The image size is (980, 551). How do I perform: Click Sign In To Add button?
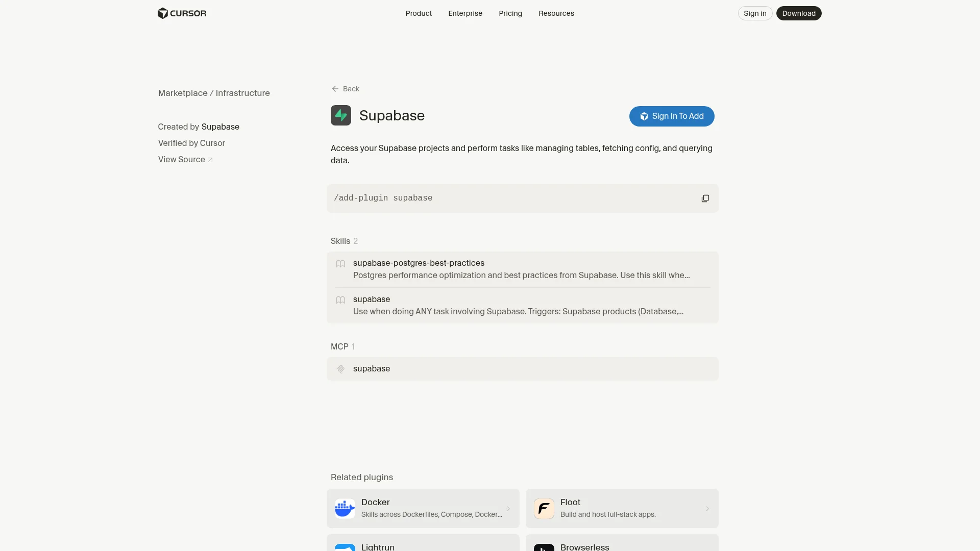click(x=672, y=116)
